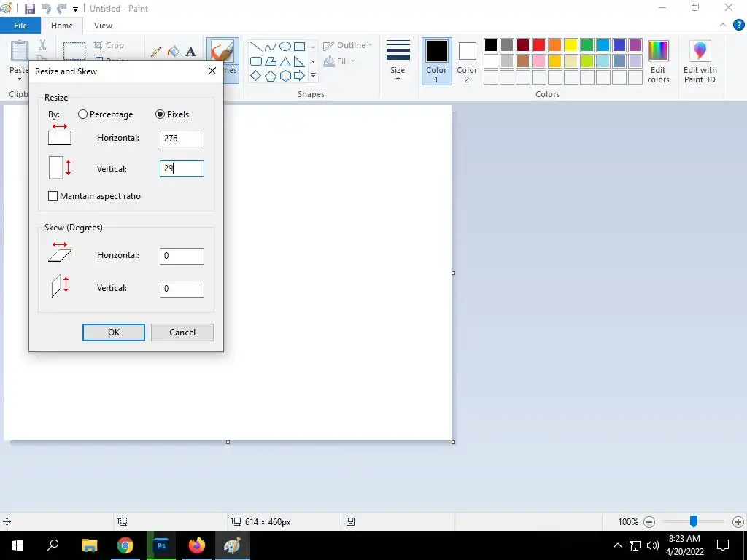The height and width of the screenshot is (560, 747).
Task: Choose the Right arrow shape
Action: click(299, 76)
